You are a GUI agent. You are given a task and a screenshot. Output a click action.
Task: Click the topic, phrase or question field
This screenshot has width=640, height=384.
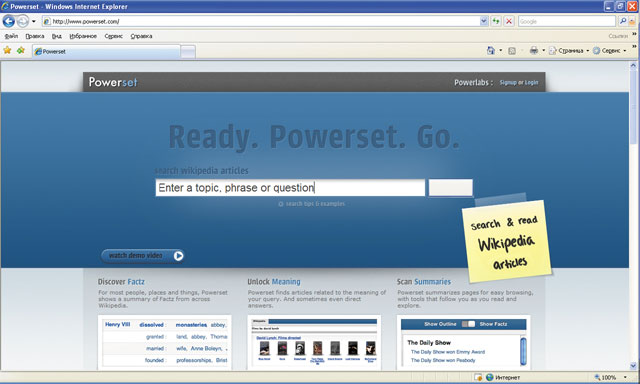290,188
